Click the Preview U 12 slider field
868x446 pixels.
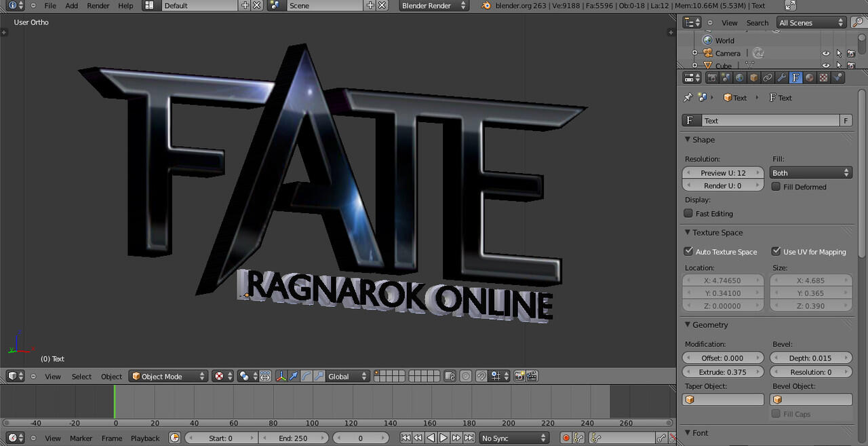pyautogui.click(x=723, y=173)
